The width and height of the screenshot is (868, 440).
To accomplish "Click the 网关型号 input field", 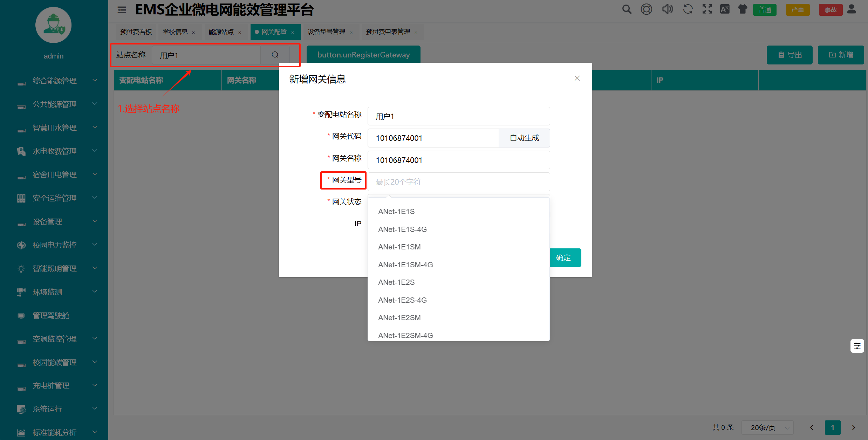I will (458, 182).
